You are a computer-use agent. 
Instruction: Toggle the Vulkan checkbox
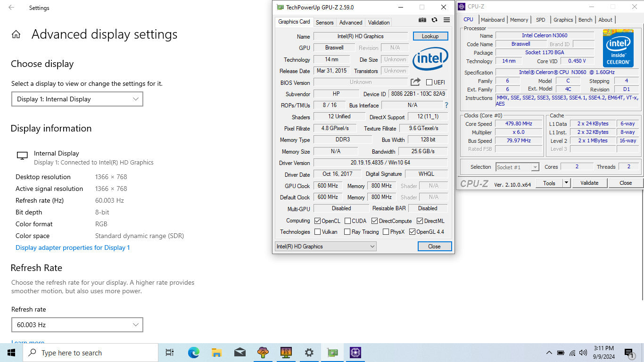317,232
